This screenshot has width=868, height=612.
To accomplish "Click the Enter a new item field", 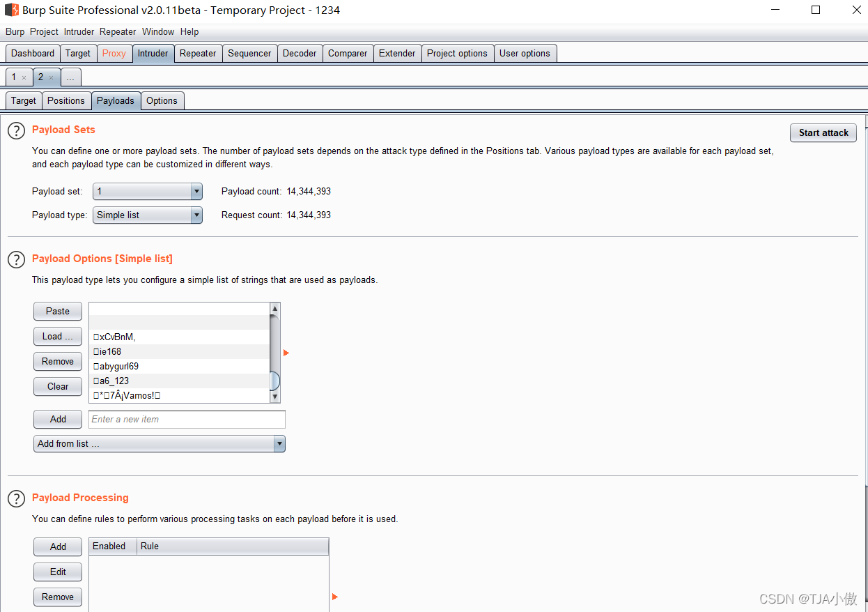I will tap(187, 419).
